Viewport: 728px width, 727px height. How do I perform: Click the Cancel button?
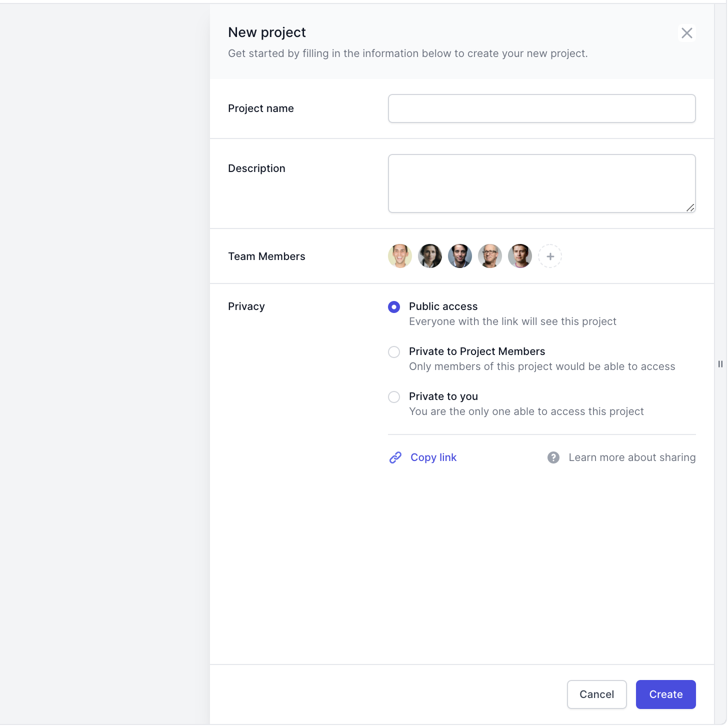[x=596, y=694]
